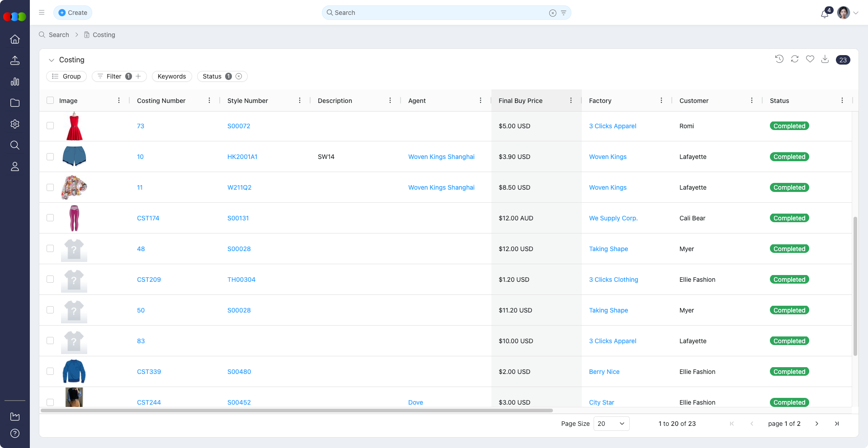Viewport: 868px width, 448px height.
Task: Toggle the select-all checkbox in header
Action: 50,101
